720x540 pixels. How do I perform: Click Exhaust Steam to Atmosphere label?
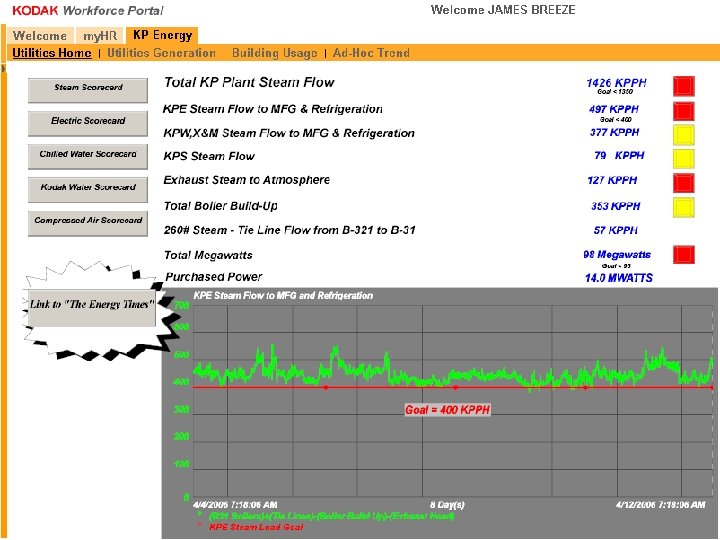(247, 180)
